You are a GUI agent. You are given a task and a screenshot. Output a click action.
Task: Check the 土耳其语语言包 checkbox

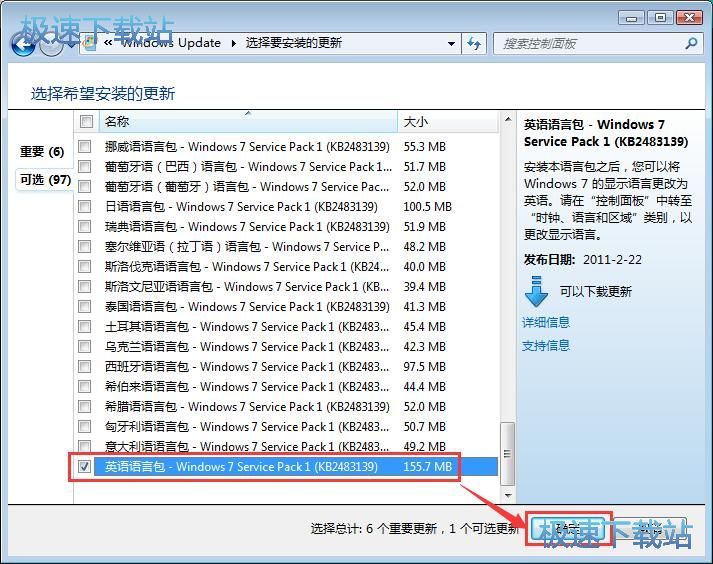point(85,327)
